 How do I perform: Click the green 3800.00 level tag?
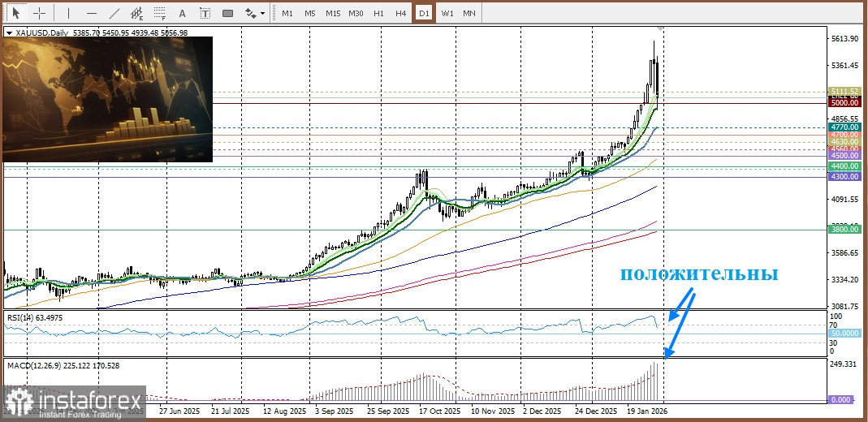click(844, 230)
